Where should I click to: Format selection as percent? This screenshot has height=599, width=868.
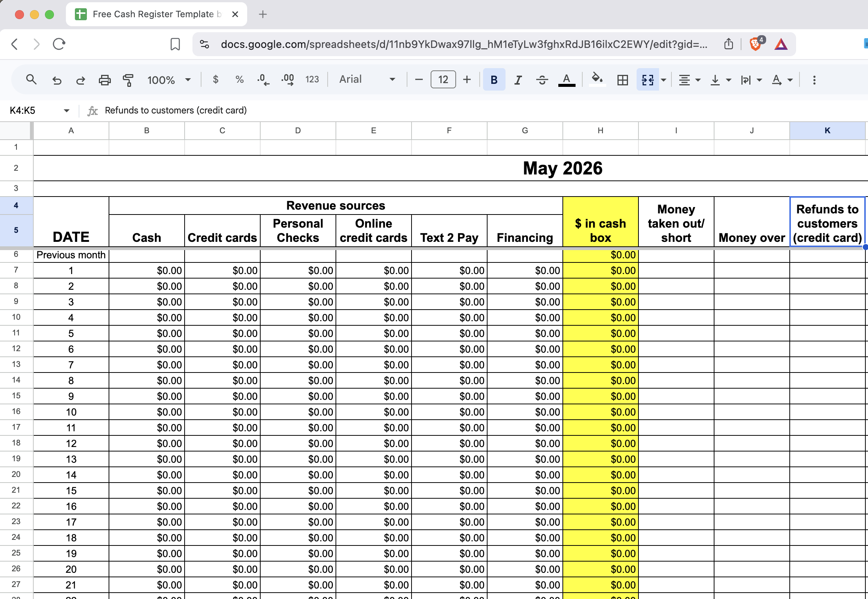(240, 80)
